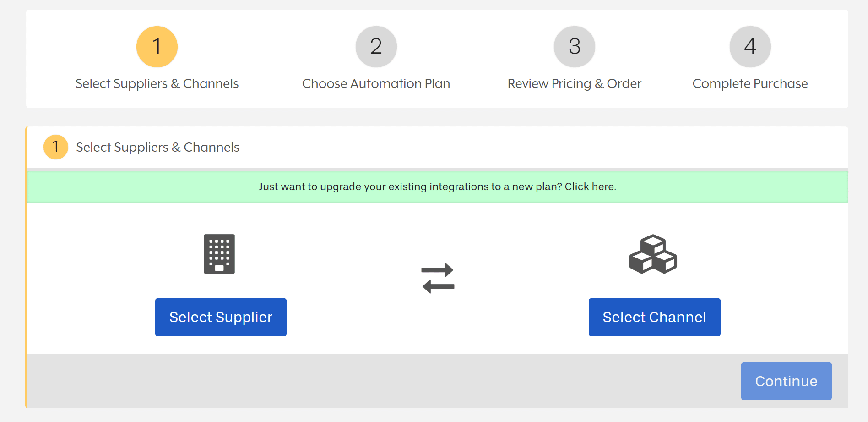This screenshot has height=422, width=868.
Task: Jump to step 3 numbered circle
Action: (x=574, y=47)
